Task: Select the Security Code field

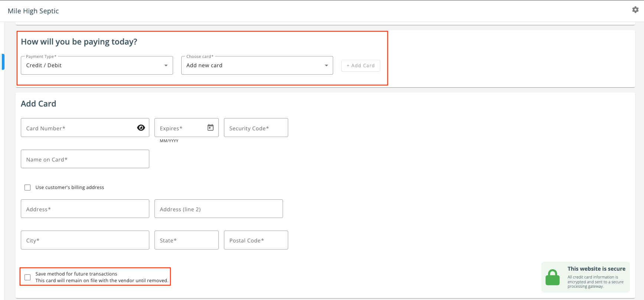Action: (256, 128)
